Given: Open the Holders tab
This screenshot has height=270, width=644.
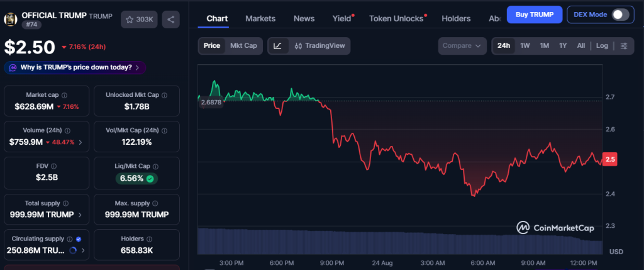Looking at the screenshot, I should pyautogui.click(x=456, y=18).
